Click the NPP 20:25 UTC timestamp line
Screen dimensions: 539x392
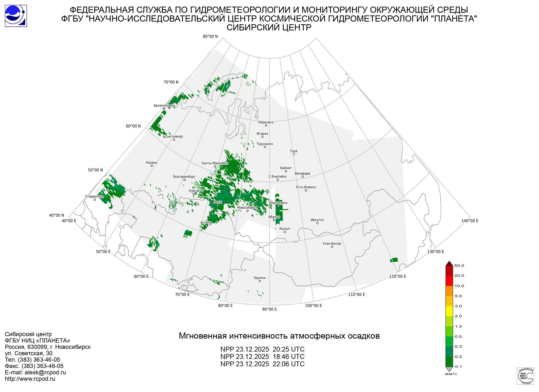click(x=262, y=349)
